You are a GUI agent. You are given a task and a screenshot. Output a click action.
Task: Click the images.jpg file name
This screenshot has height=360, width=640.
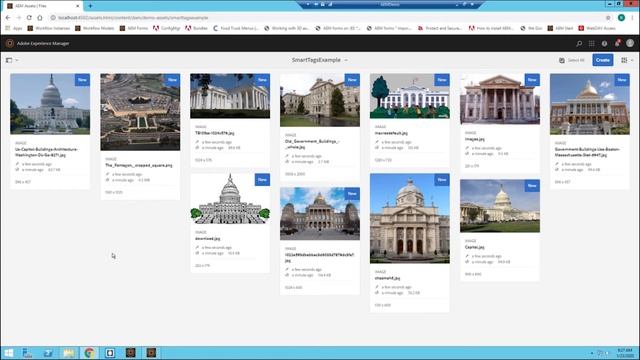point(474,139)
